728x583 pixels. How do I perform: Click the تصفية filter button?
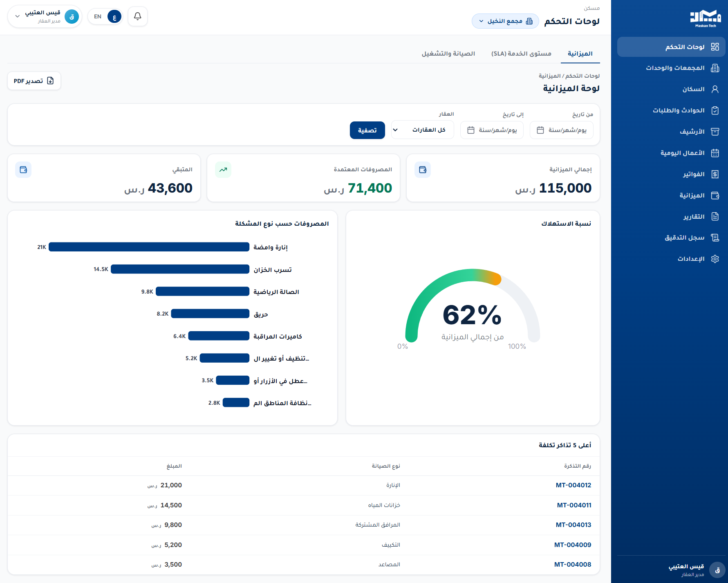(x=367, y=130)
